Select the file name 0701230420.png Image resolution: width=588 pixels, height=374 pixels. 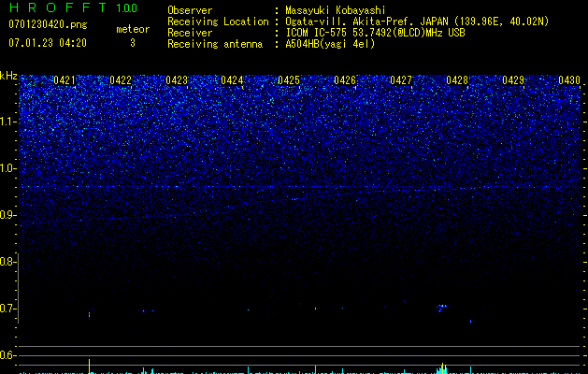pos(48,24)
